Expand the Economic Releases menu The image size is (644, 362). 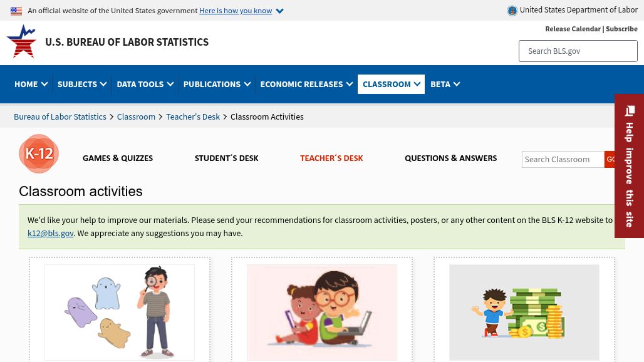[x=306, y=84]
